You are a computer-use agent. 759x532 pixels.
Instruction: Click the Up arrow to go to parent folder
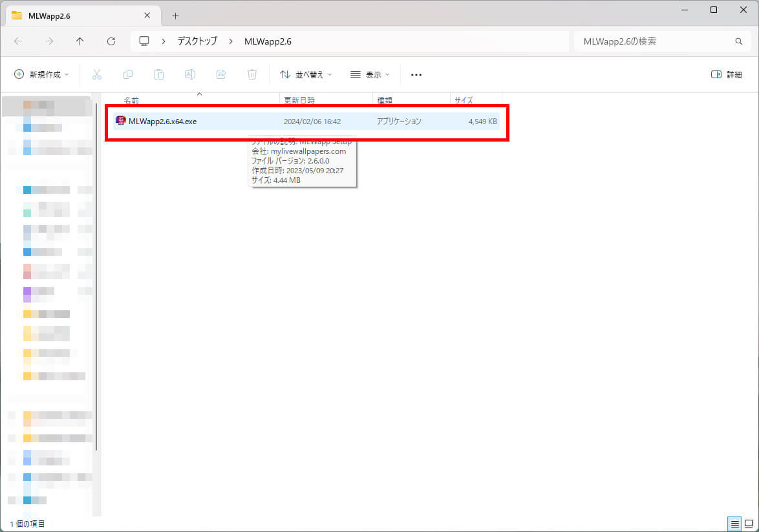pyautogui.click(x=80, y=41)
